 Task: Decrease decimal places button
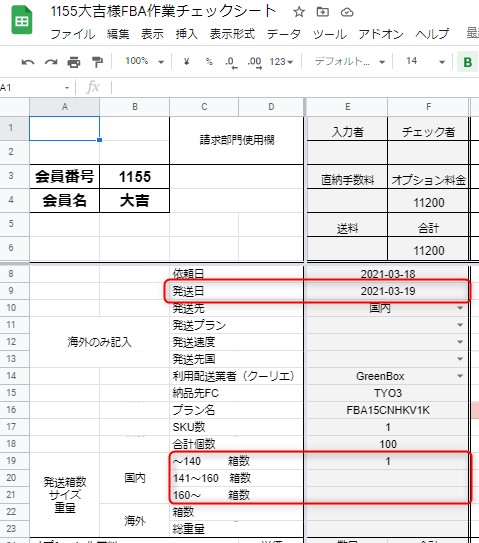click(231, 63)
